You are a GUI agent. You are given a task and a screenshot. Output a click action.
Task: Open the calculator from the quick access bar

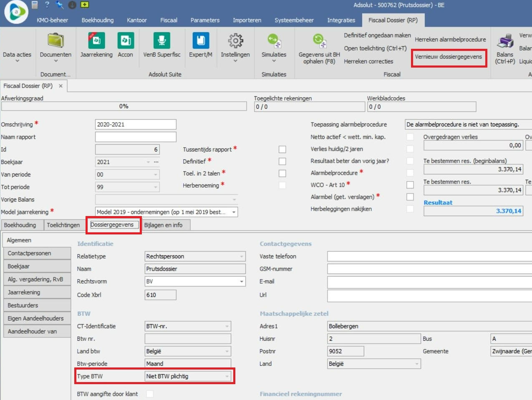pyautogui.click(x=35, y=5)
